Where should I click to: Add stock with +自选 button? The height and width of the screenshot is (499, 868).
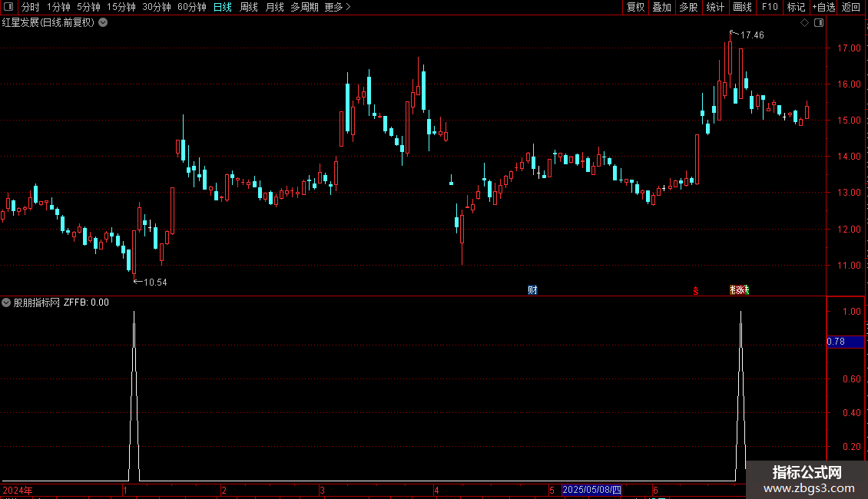point(823,7)
